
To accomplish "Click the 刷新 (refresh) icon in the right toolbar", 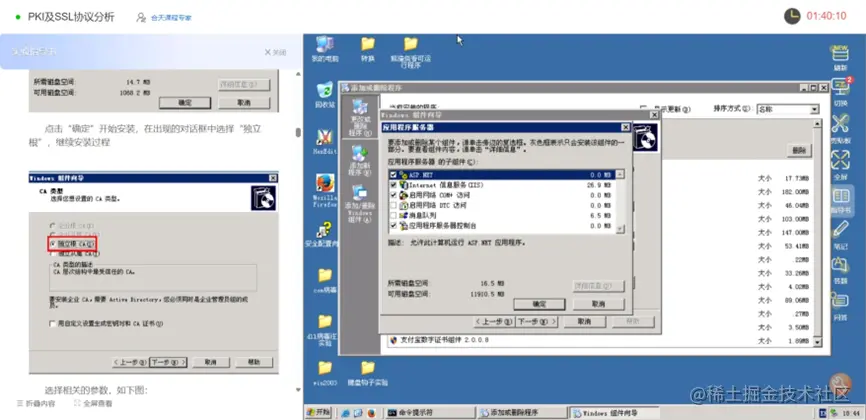I will point(840,58).
